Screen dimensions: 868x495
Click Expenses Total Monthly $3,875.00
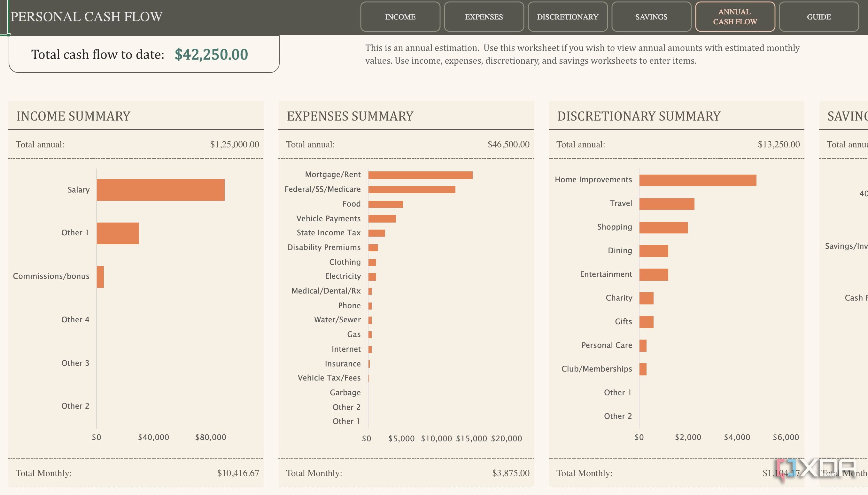[x=511, y=473]
